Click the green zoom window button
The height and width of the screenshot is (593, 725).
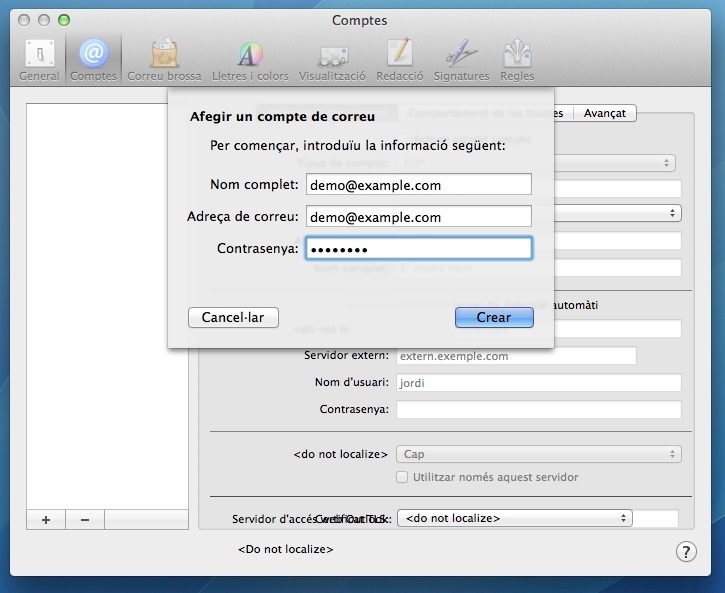point(64,20)
